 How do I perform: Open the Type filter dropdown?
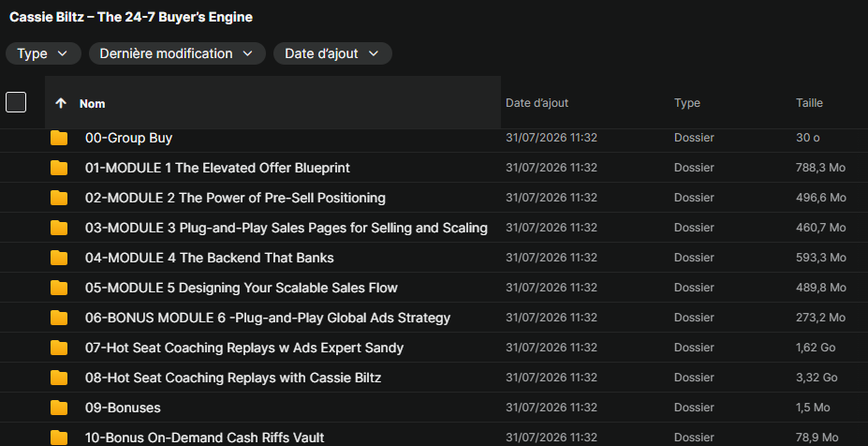[x=43, y=53]
